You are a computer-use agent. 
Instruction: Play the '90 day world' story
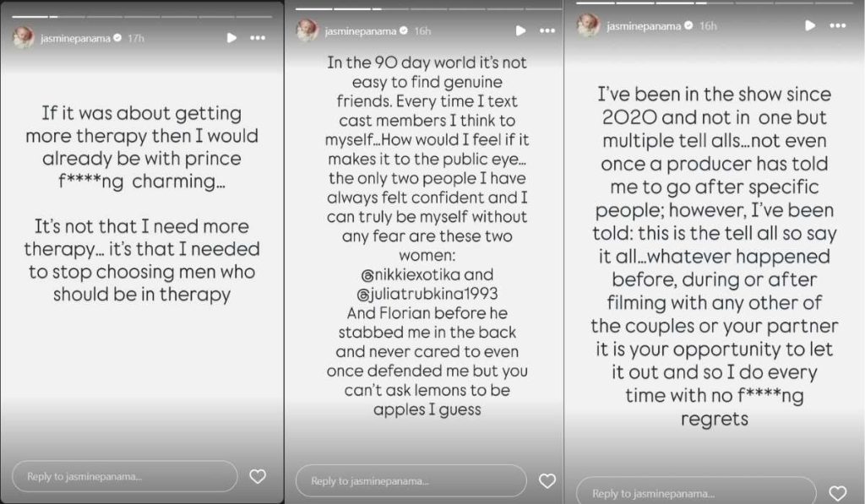pyautogui.click(x=519, y=30)
